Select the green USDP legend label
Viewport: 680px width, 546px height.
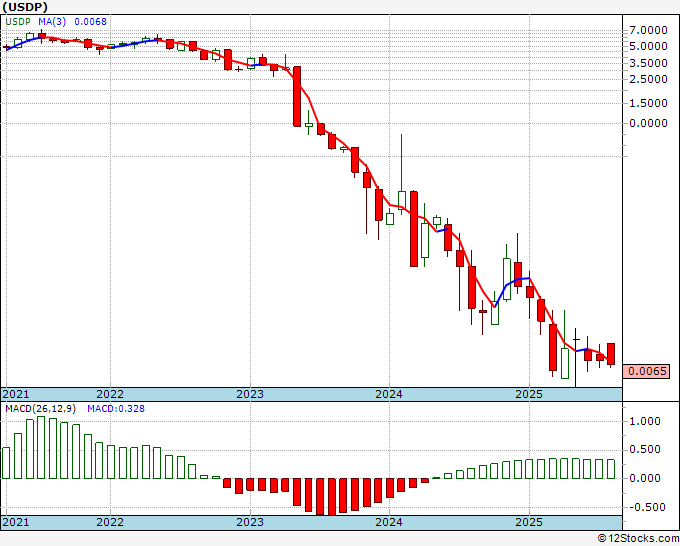(18, 22)
